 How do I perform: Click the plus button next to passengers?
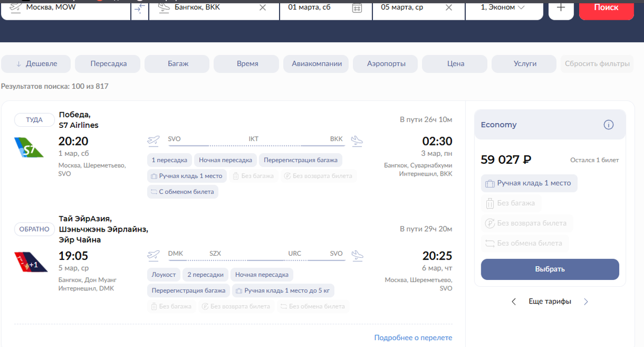(561, 8)
